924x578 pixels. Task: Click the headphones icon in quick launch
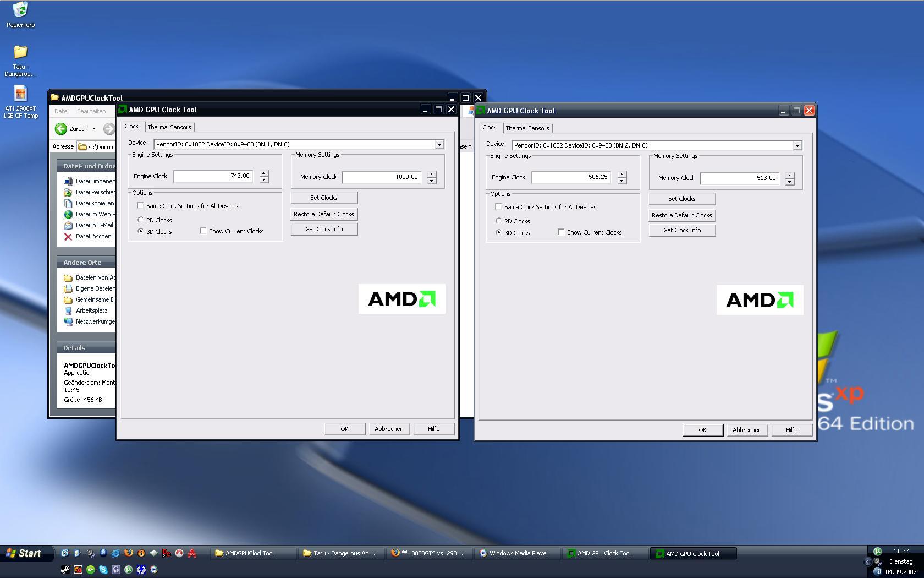116,570
